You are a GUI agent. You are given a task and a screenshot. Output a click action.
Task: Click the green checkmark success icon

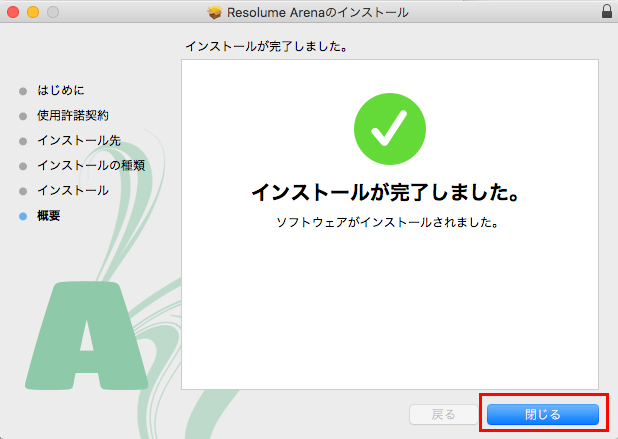[x=390, y=129]
